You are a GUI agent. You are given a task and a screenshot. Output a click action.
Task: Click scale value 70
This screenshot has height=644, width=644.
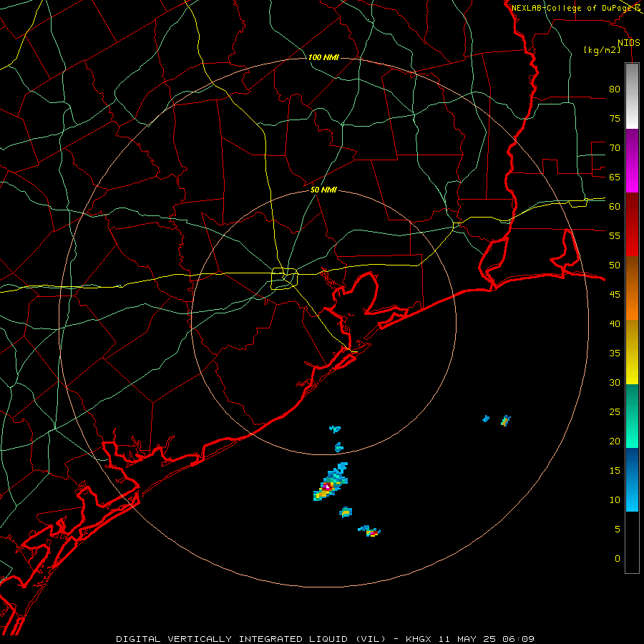pos(615,148)
